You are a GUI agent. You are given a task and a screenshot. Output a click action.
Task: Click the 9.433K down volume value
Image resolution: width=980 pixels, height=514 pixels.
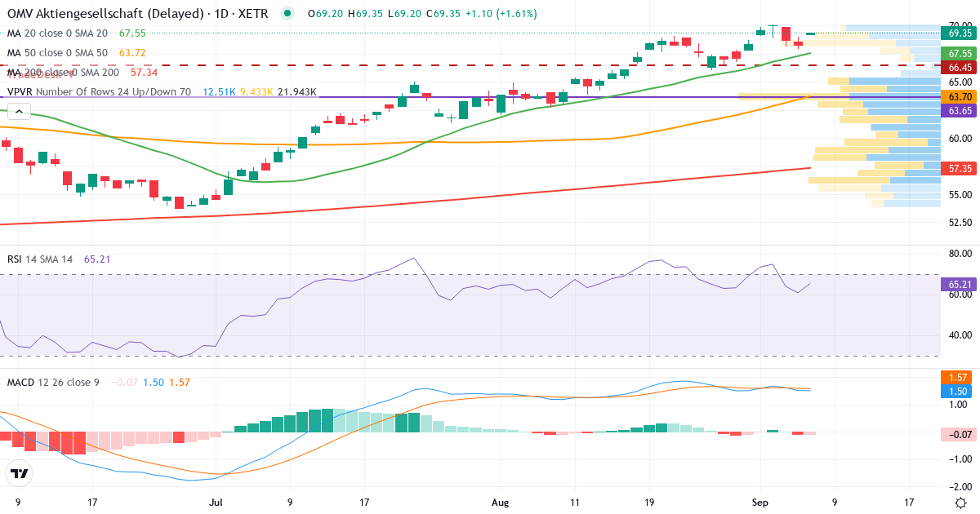pyautogui.click(x=256, y=92)
